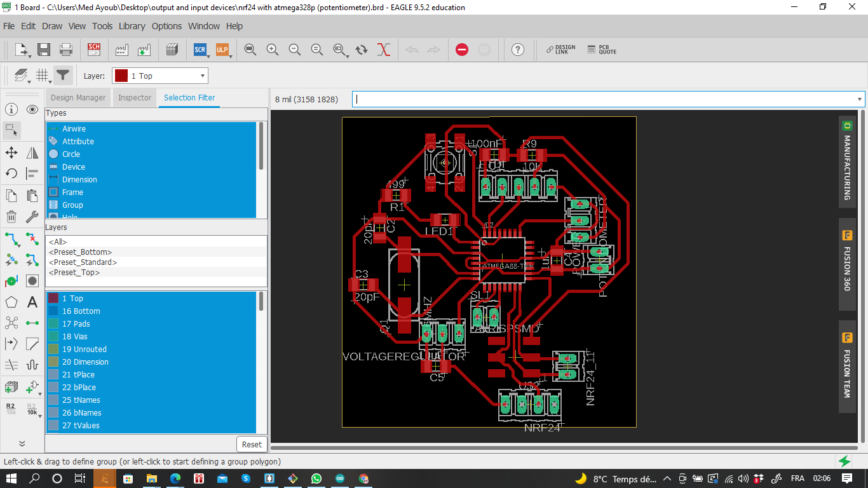The height and width of the screenshot is (488, 868).
Task: Toggle visibility of layer 1 Top
Action: 53,298
